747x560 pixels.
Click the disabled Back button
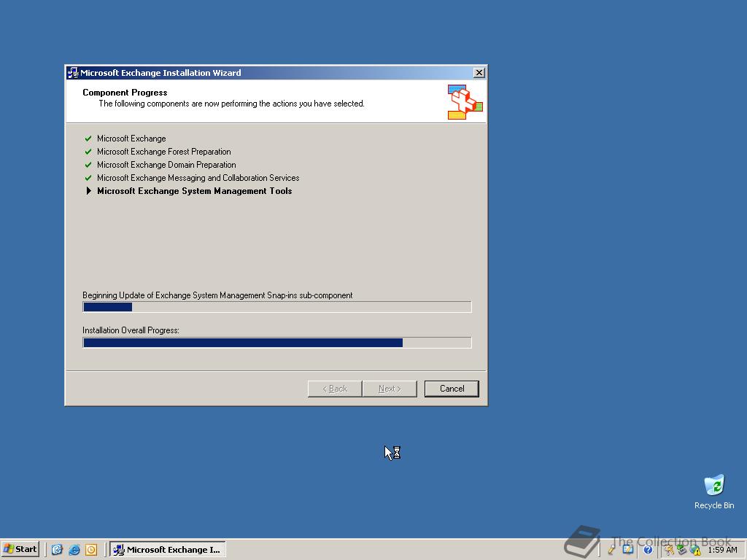pos(335,389)
